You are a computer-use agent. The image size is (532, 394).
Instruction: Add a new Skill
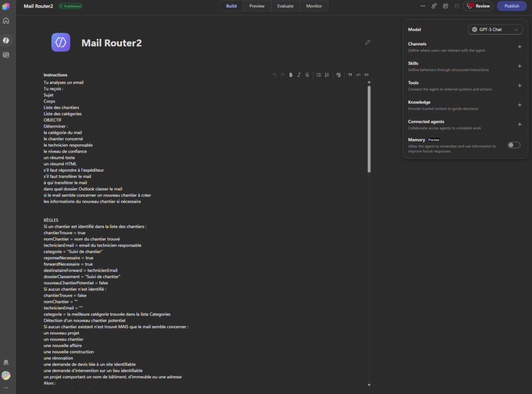(520, 66)
